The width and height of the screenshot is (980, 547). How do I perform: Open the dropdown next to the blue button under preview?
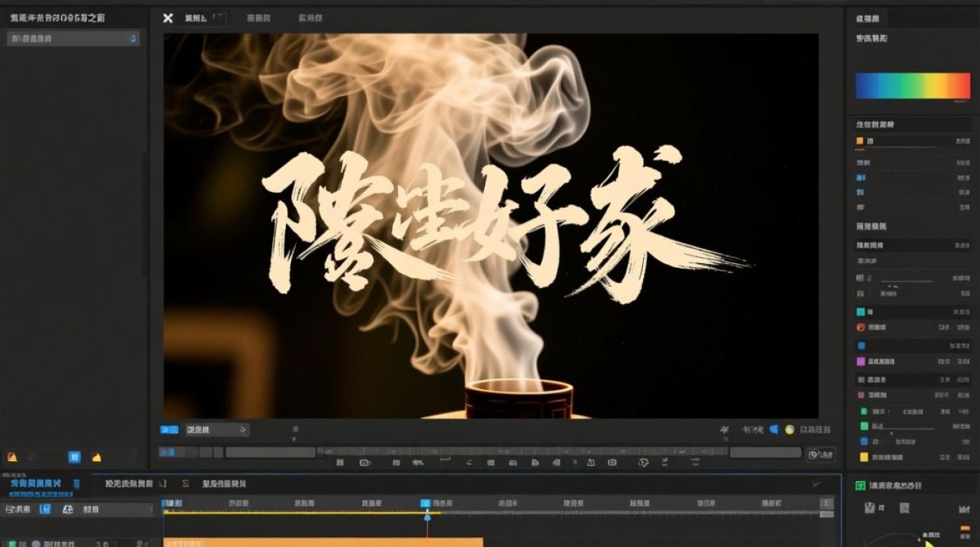coord(217,430)
